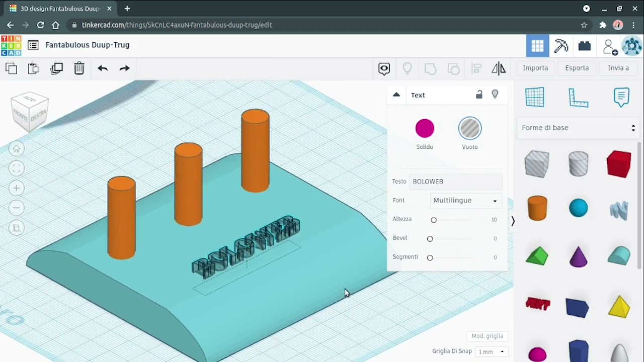Zoom in with plus button
This screenshot has width=644, height=362.
(x=17, y=188)
